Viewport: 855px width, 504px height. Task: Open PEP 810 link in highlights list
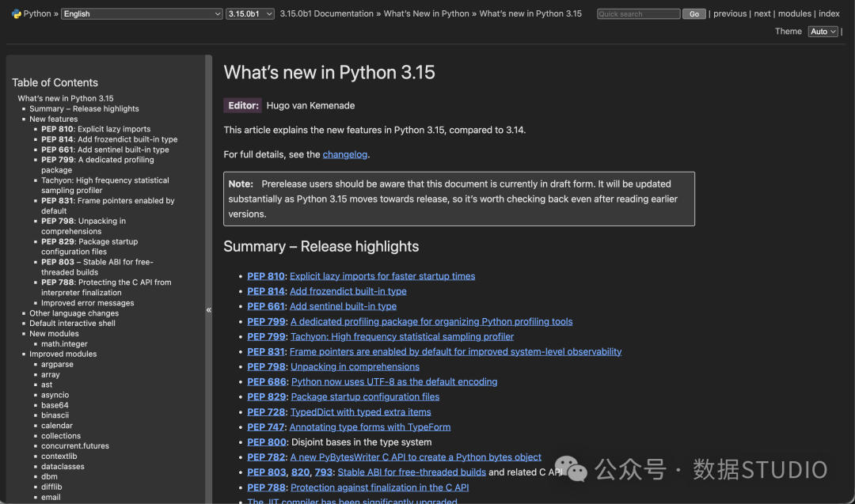pos(266,276)
